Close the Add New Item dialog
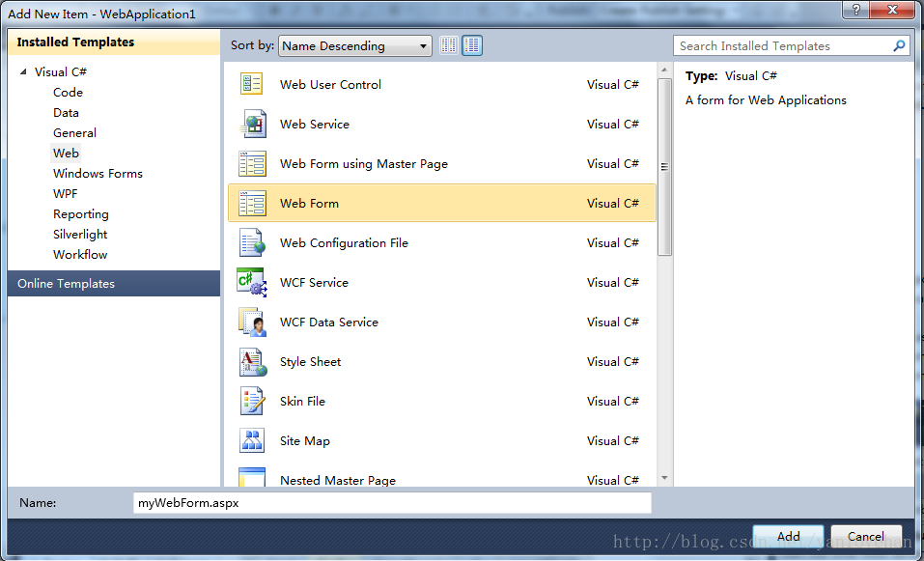Screen dimensions: 924x561 892,9
